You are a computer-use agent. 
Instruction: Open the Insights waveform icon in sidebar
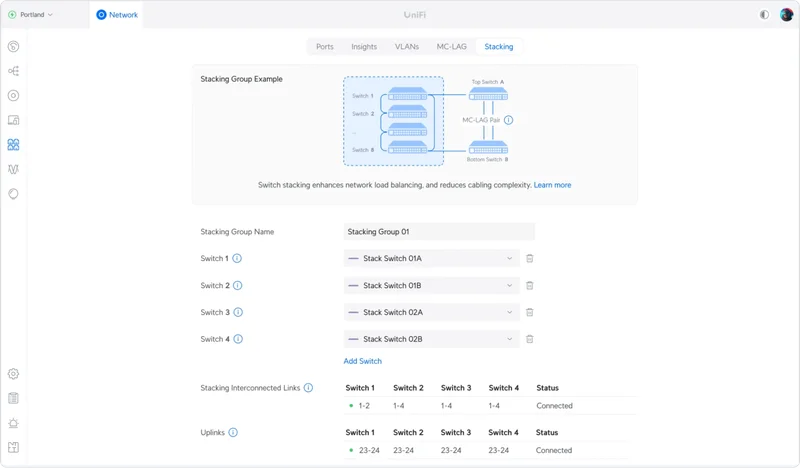14,169
